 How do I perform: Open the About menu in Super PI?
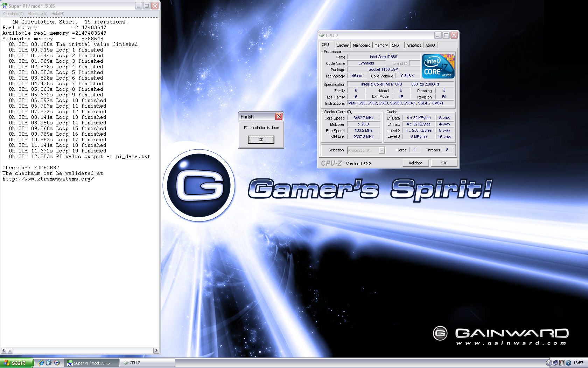[x=37, y=14]
